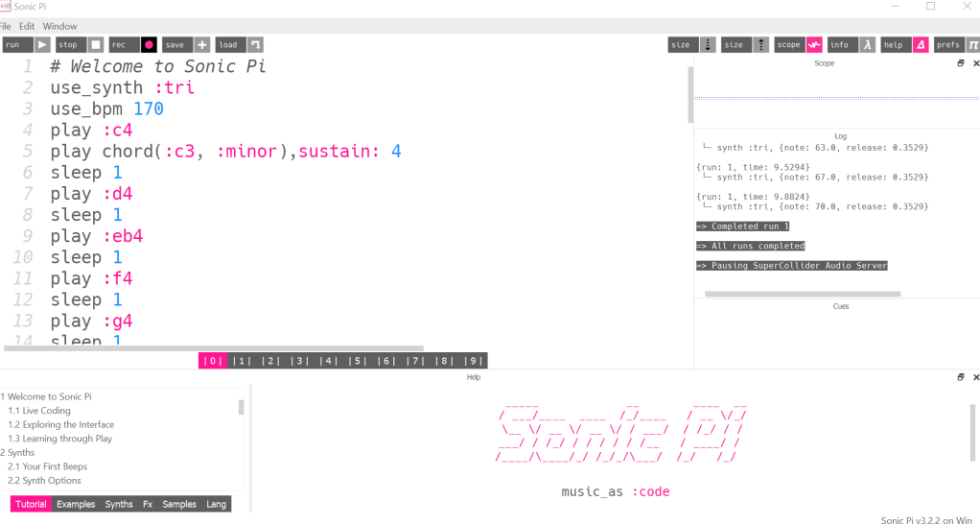The image size is (980, 525).
Task: Open the Window menu
Action: point(60,26)
